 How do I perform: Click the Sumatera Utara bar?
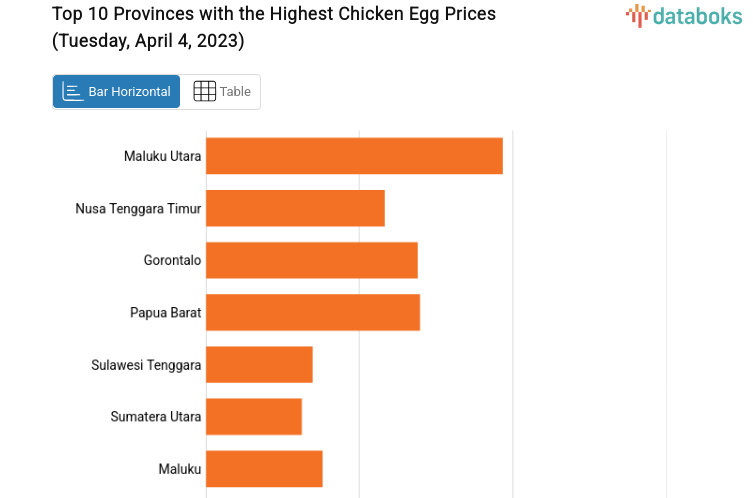pos(254,416)
